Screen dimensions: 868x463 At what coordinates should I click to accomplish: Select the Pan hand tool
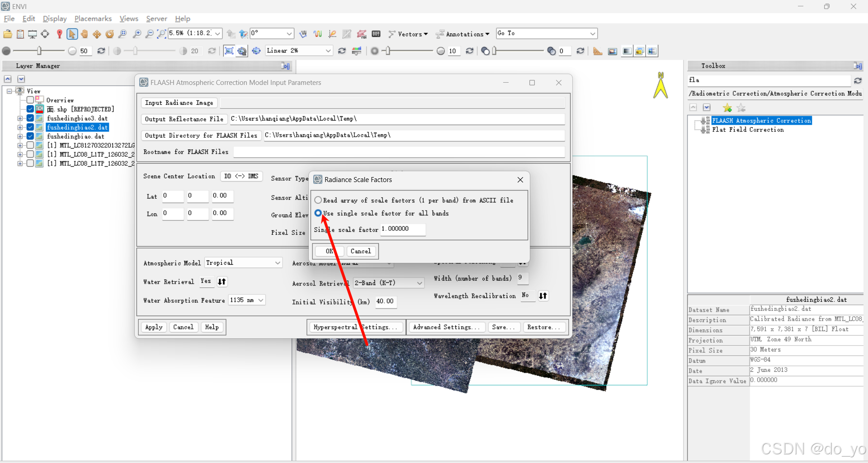coord(84,34)
